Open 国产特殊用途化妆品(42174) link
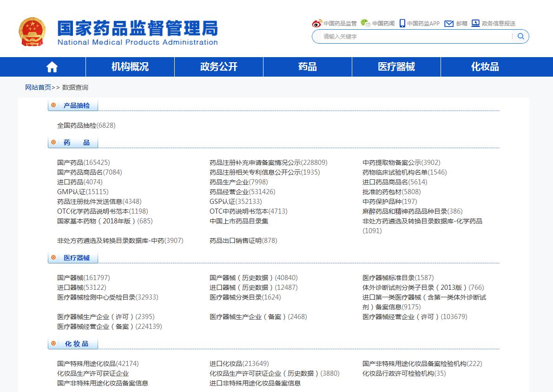Screen dimensions: 553x392 [x=98, y=364]
